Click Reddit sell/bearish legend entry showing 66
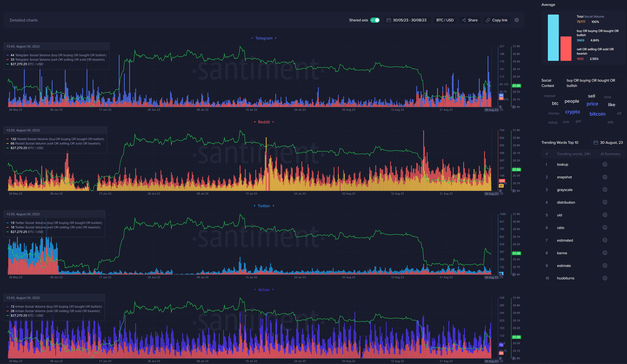 [53, 144]
